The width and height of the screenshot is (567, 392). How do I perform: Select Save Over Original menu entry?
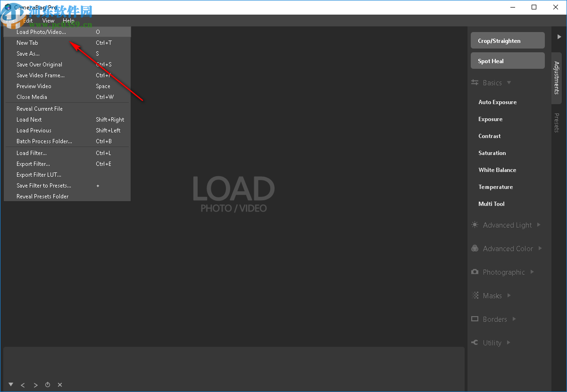click(x=67, y=65)
